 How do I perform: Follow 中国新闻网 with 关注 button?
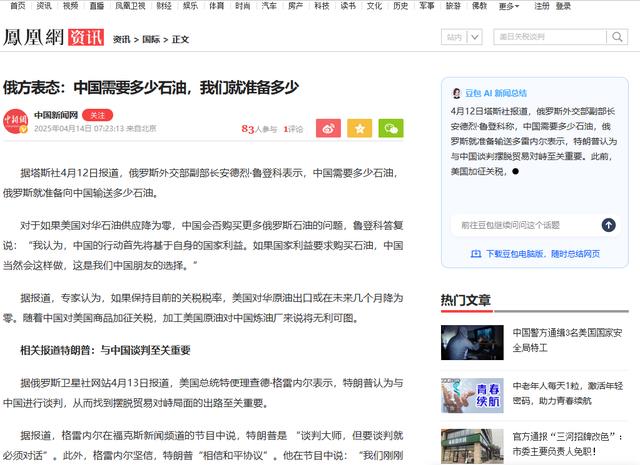pyautogui.click(x=98, y=115)
